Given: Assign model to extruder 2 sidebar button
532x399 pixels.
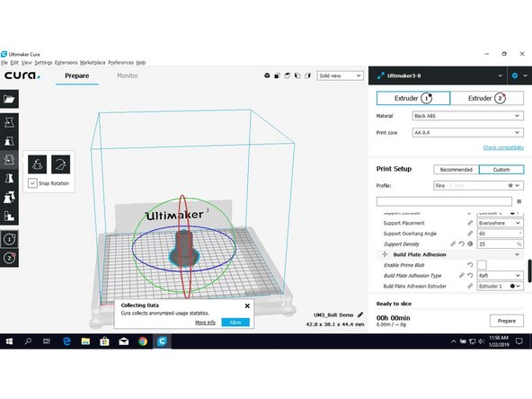Looking at the screenshot, I should click(9, 258).
